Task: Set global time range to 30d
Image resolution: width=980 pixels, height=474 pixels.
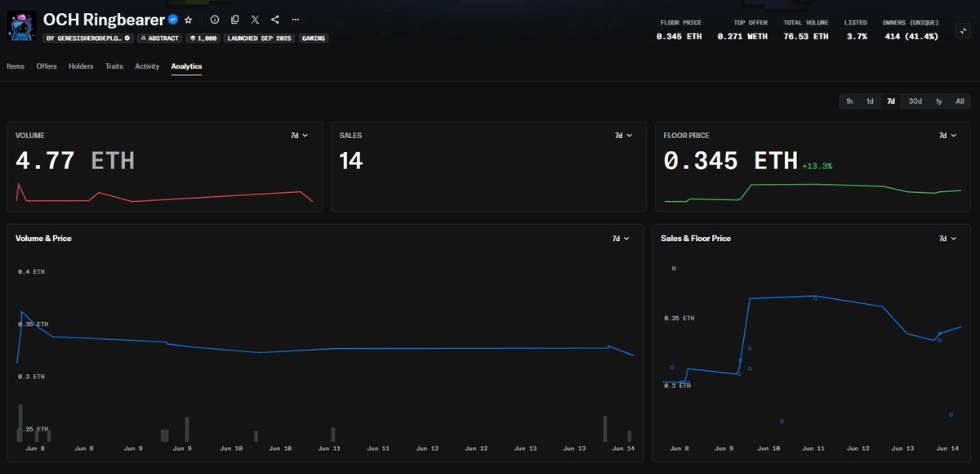Action: pyautogui.click(x=915, y=101)
